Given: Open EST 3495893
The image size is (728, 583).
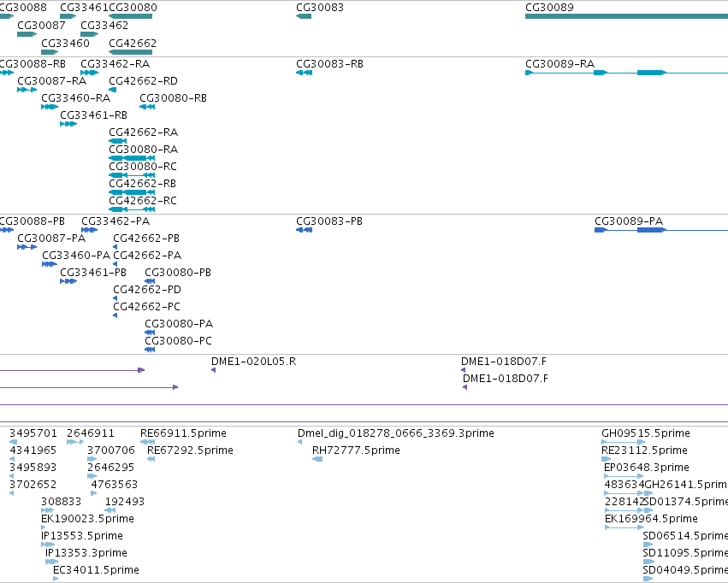Looking at the screenshot, I should tap(12, 476).
